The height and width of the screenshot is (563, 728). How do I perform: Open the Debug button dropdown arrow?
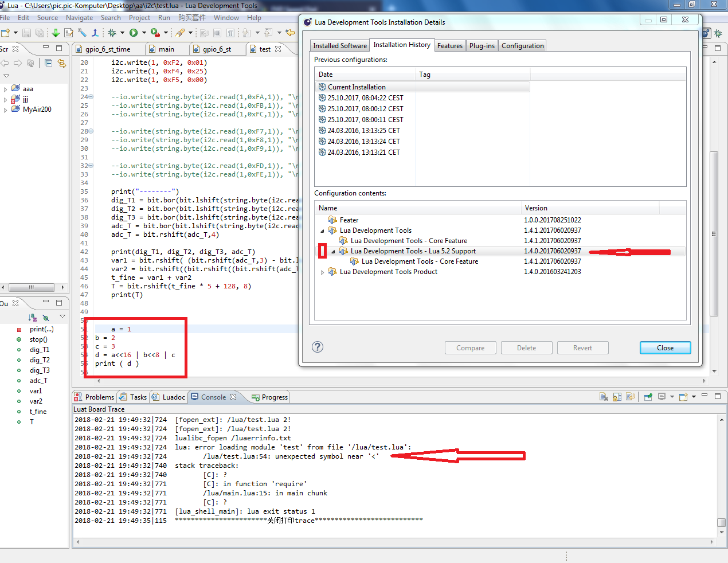123,33
